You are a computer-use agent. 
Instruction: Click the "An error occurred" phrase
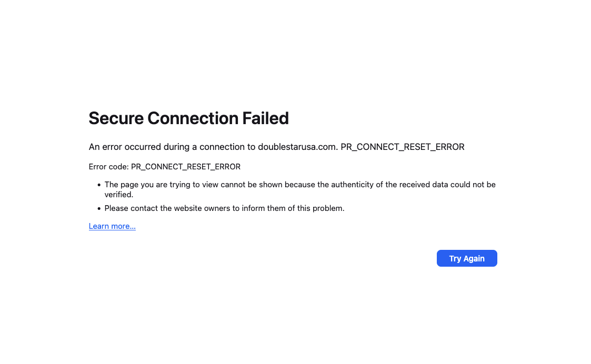[125, 147]
